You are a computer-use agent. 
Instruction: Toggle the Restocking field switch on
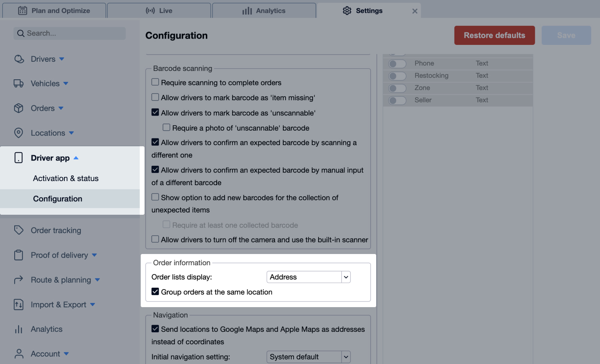click(x=397, y=76)
